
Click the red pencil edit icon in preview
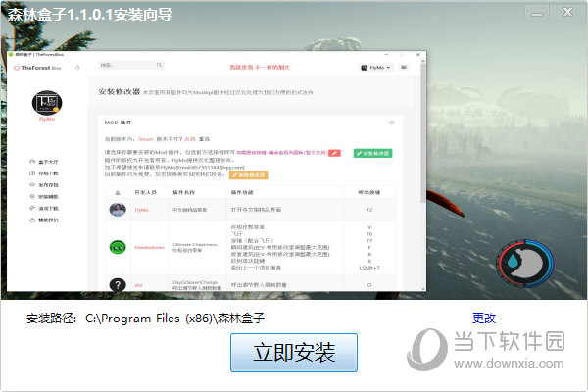334,153
